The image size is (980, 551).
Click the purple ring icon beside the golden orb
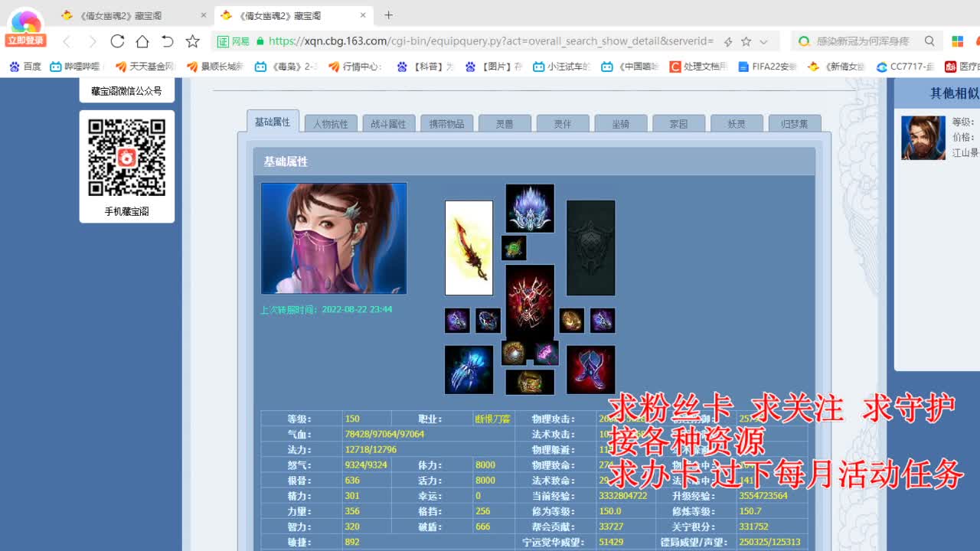coord(603,321)
